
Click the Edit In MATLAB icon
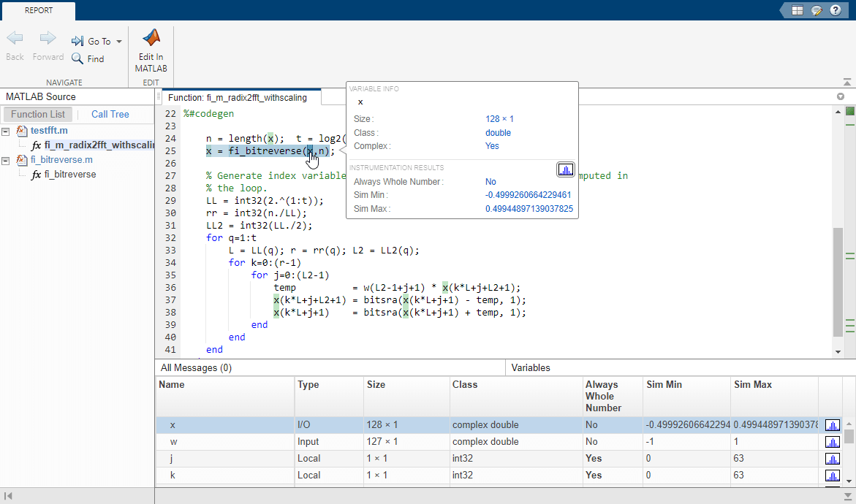[x=151, y=39]
